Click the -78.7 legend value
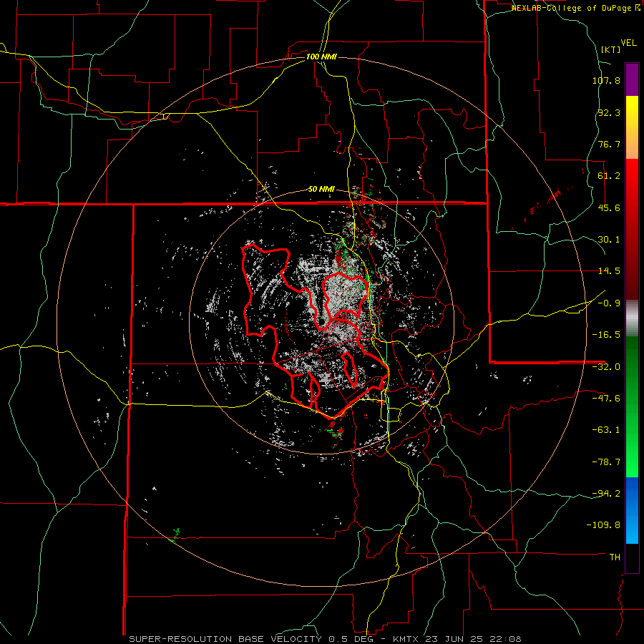Viewport: 644px width, 644px height. [606, 462]
